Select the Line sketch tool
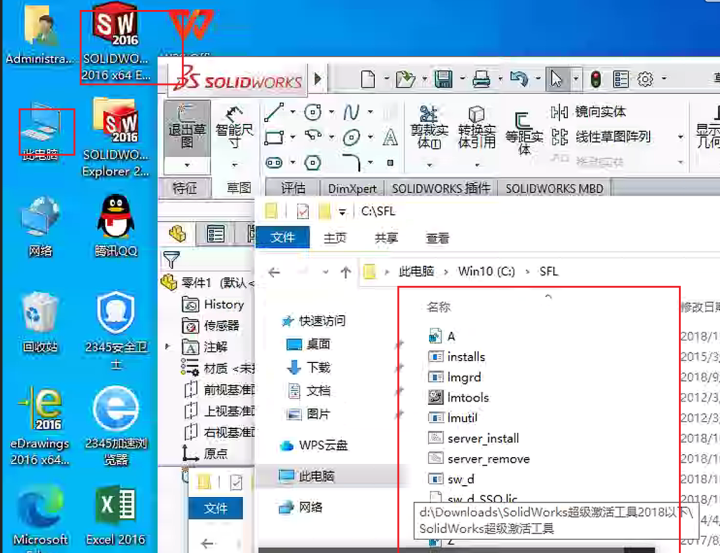The width and height of the screenshot is (720, 553). [274, 112]
